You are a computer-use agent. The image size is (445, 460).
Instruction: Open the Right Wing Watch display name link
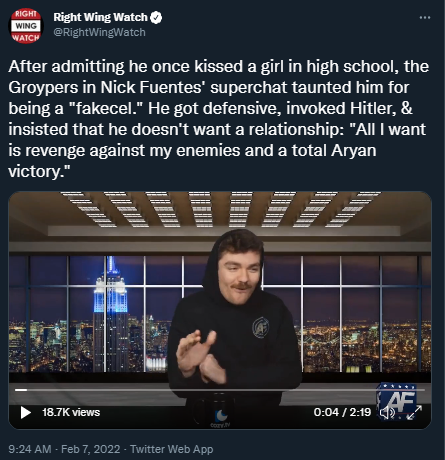(100, 17)
